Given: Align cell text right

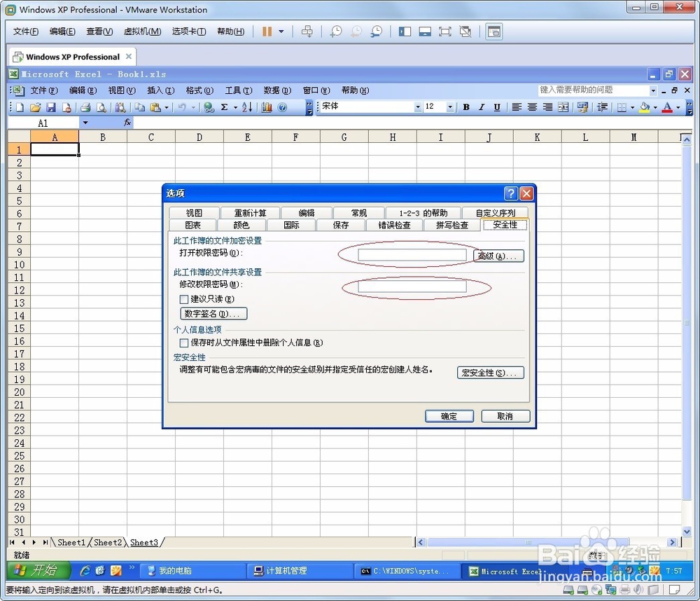Looking at the screenshot, I should click(547, 107).
